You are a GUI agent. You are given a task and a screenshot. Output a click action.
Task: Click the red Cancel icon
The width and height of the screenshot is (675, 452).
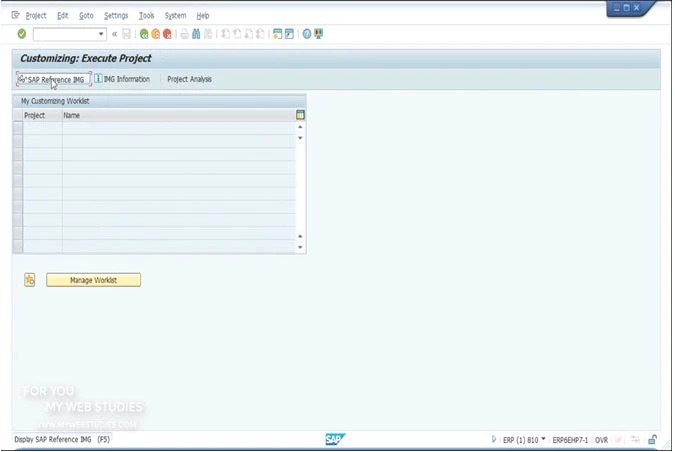click(x=167, y=34)
